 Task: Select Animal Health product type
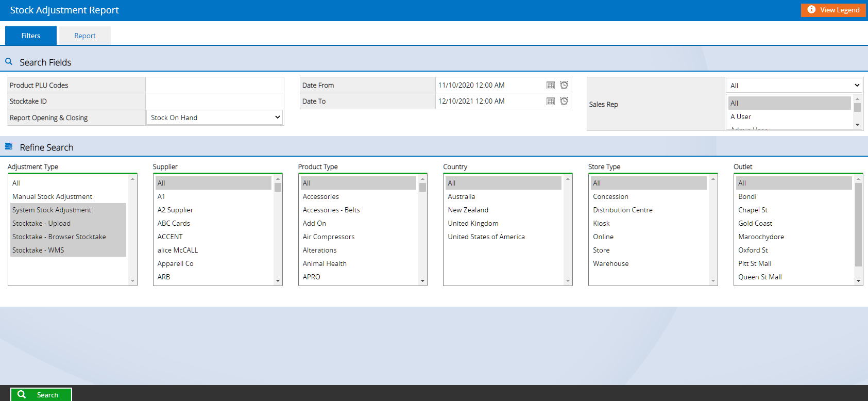click(359, 263)
